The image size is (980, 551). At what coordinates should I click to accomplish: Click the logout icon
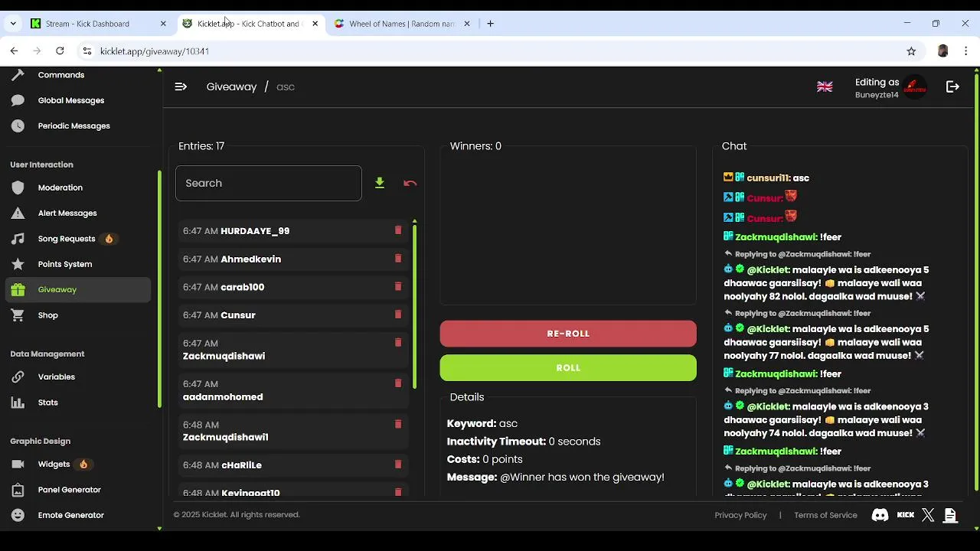(952, 87)
